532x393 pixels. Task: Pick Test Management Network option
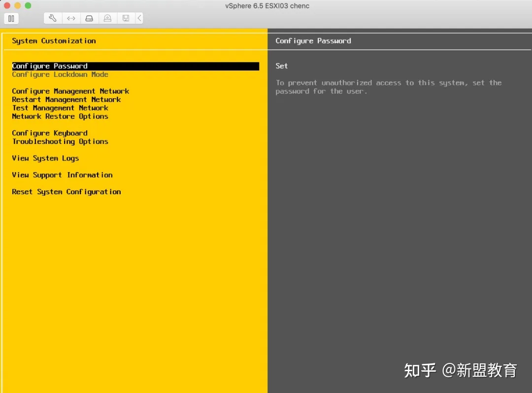pos(60,108)
